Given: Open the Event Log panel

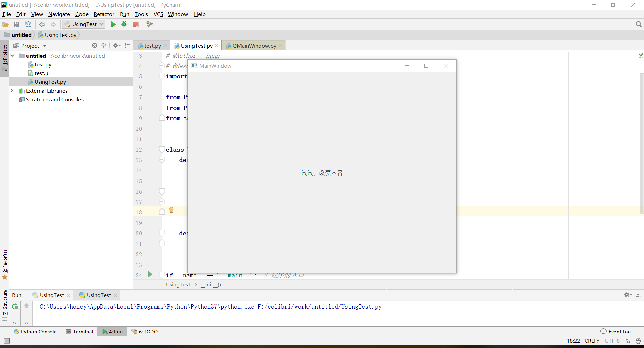Looking at the screenshot, I should tap(619, 331).
